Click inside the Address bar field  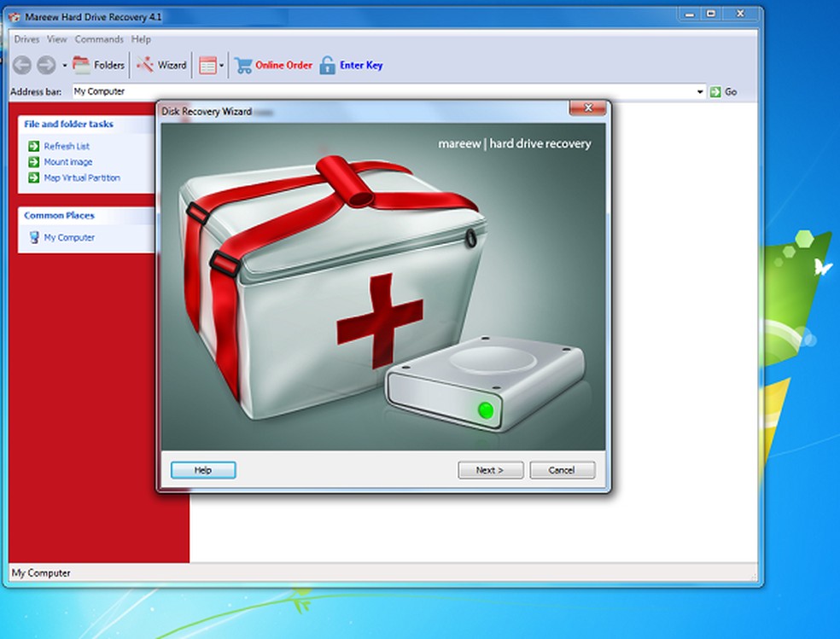pyautogui.click(x=383, y=91)
